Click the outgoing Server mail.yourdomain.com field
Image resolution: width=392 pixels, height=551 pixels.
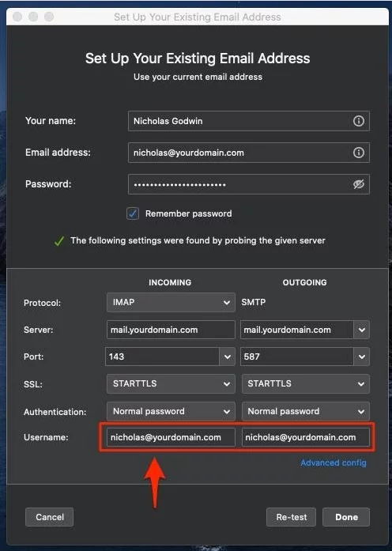pos(297,330)
